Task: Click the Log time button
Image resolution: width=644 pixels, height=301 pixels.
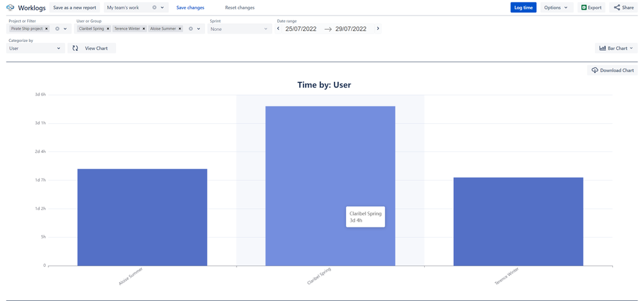Action: tap(523, 7)
